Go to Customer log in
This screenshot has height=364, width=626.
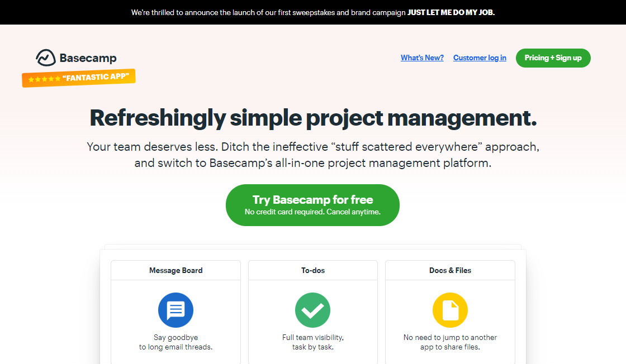point(480,58)
